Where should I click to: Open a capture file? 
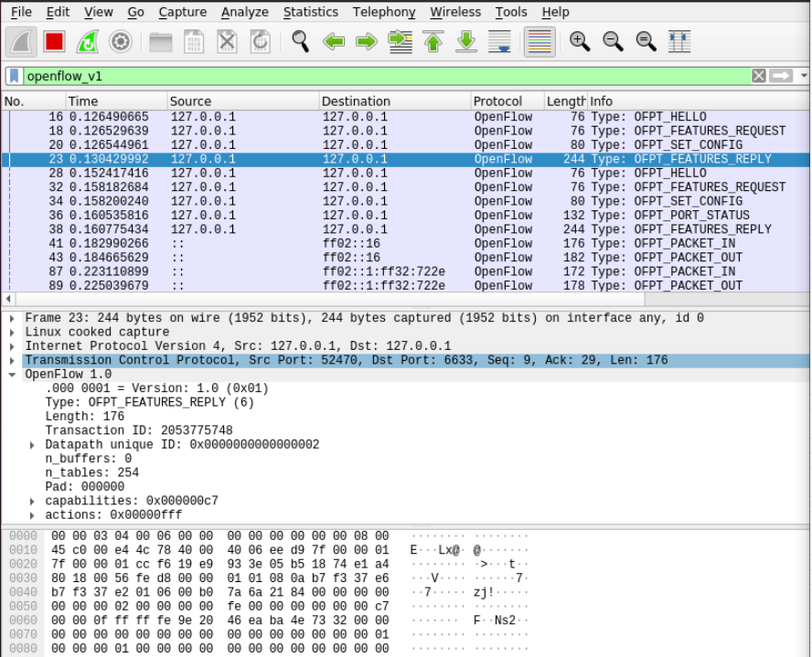coord(161,41)
